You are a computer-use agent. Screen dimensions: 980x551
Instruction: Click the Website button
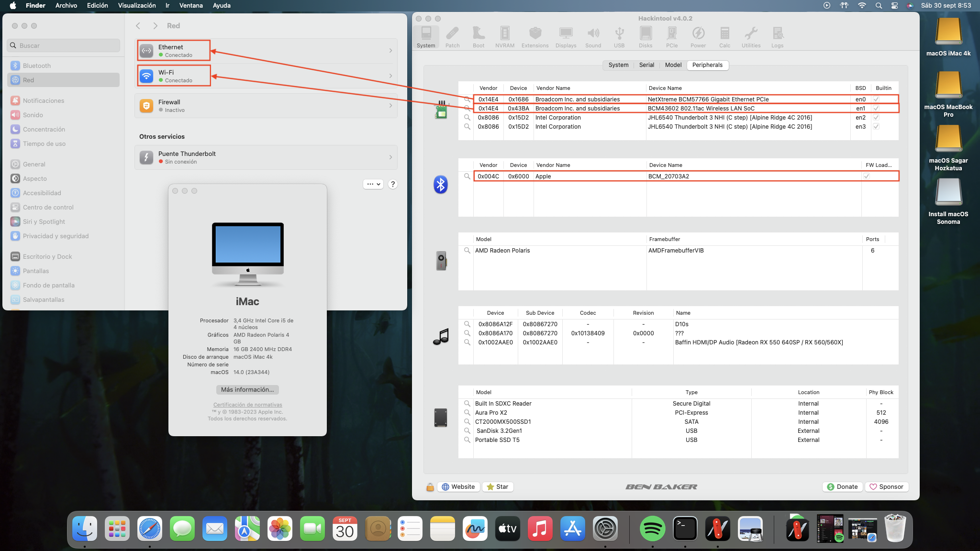click(458, 487)
